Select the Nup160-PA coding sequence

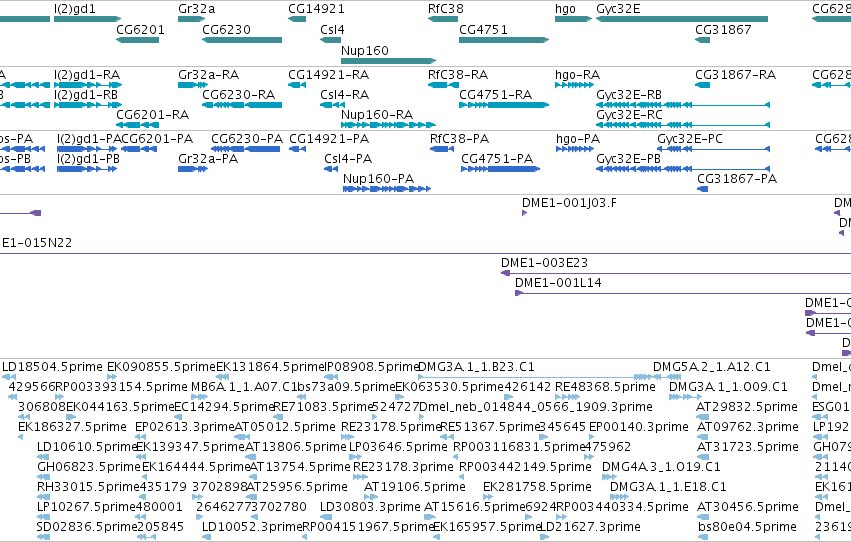[387, 189]
